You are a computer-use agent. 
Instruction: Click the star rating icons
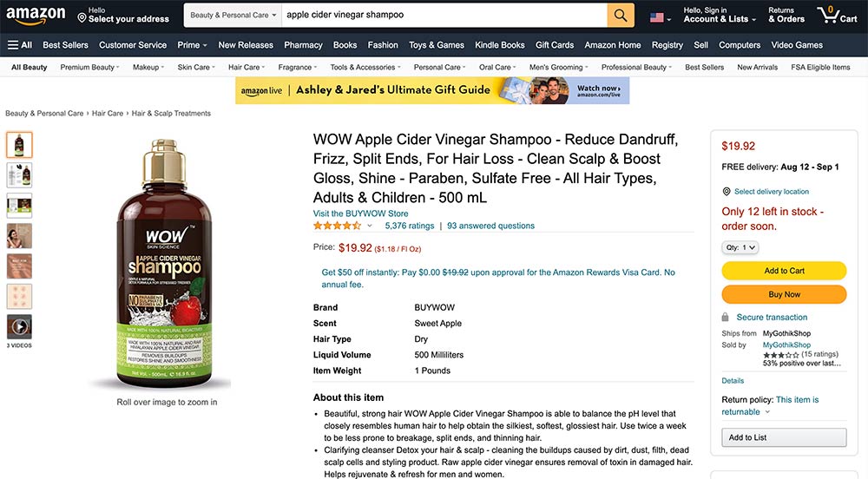[337, 226]
